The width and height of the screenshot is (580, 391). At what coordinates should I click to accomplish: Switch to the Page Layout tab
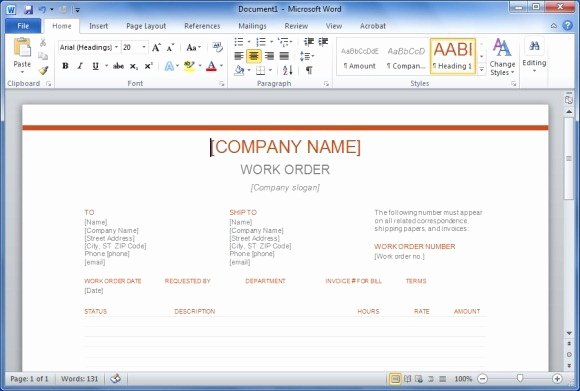point(146,26)
